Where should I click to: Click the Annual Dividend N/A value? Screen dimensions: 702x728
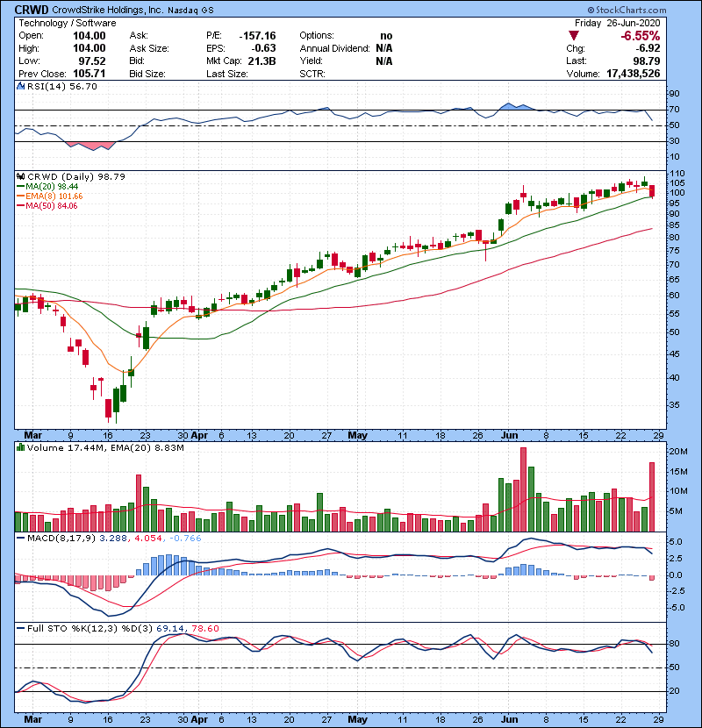[384, 48]
